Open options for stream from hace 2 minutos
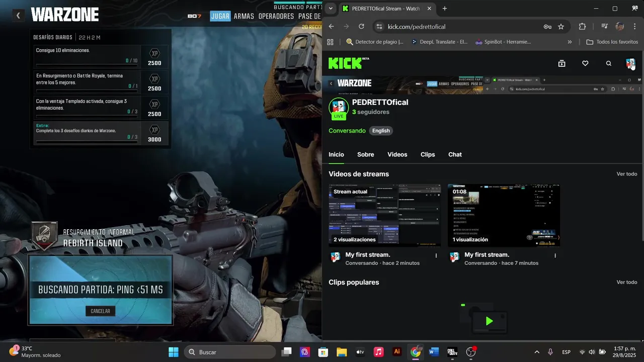The width and height of the screenshot is (644, 362). pyautogui.click(x=436, y=256)
